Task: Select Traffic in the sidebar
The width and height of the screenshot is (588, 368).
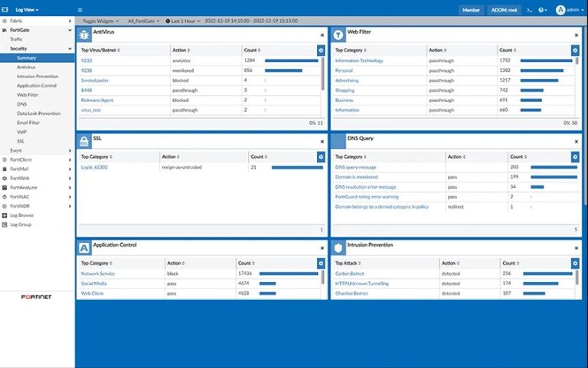Action: [x=16, y=39]
